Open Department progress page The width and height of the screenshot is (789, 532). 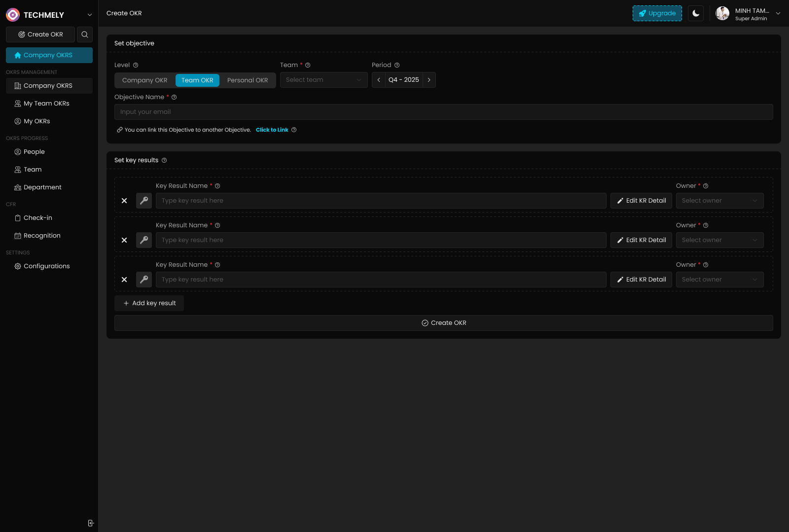49,187
